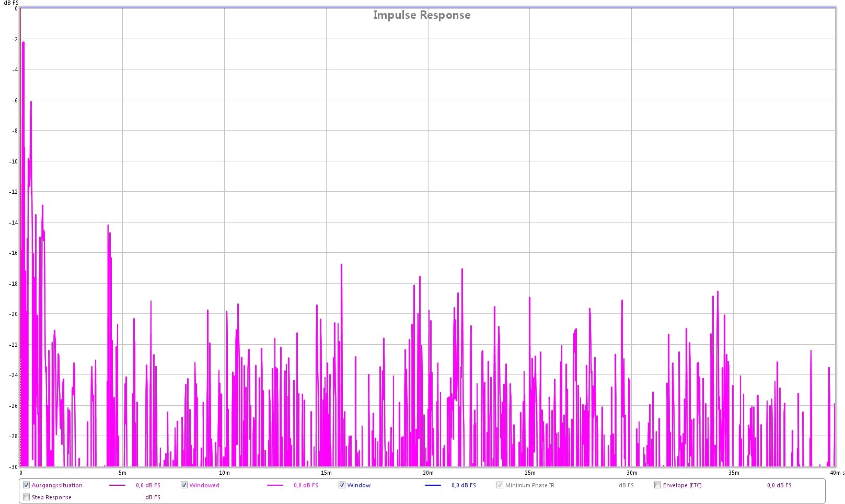Click the Minimum Phase IR dB FS readout
The width and height of the screenshot is (845, 504).
626,485
